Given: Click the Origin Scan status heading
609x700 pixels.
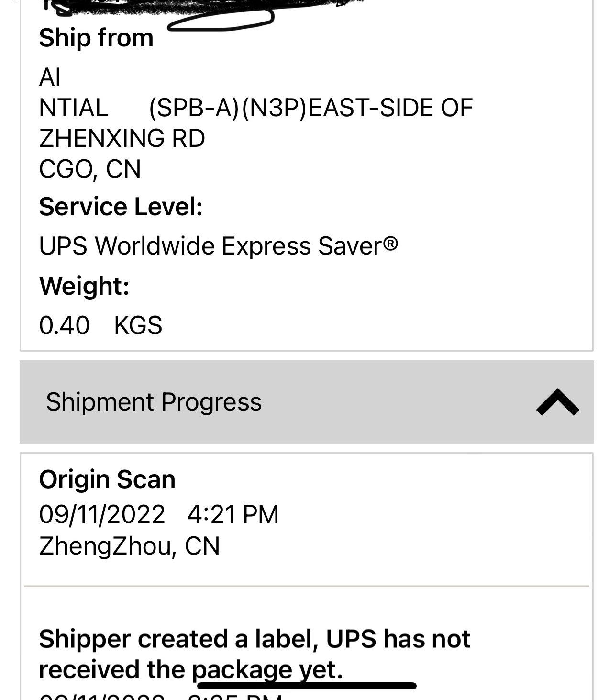Looking at the screenshot, I should (x=107, y=479).
